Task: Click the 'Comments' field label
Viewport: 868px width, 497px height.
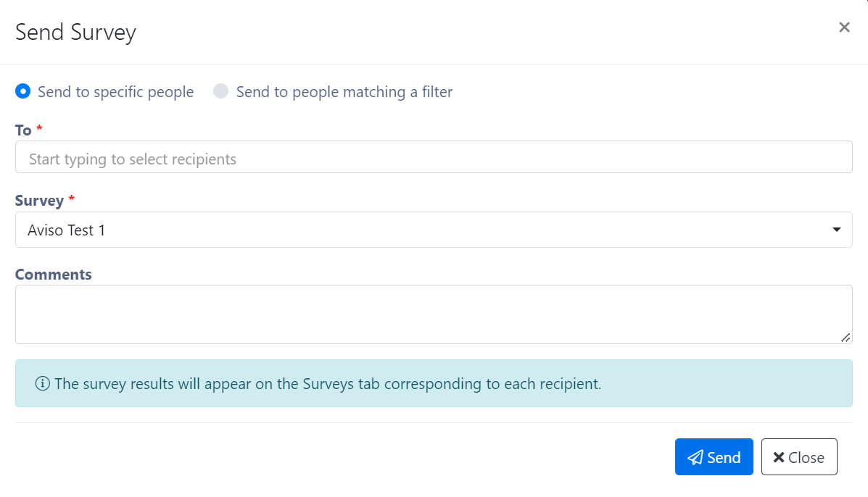Action: [x=53, y=274]
